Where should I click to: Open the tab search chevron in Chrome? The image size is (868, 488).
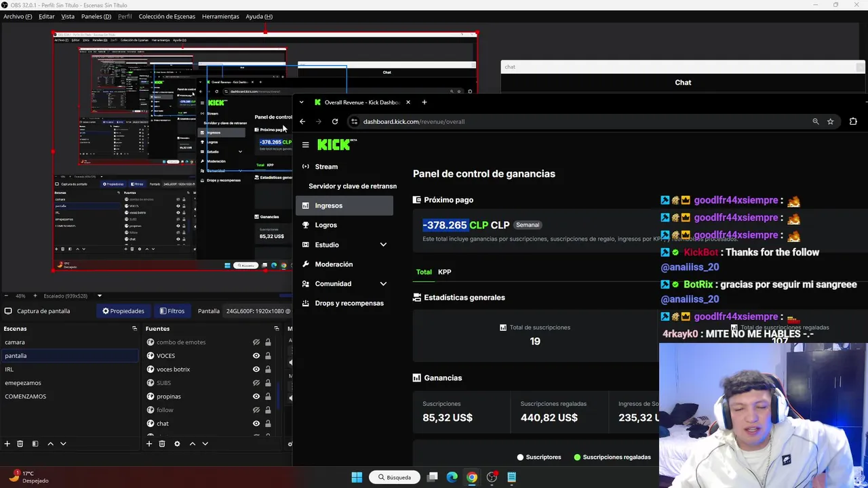coord(301,102)
